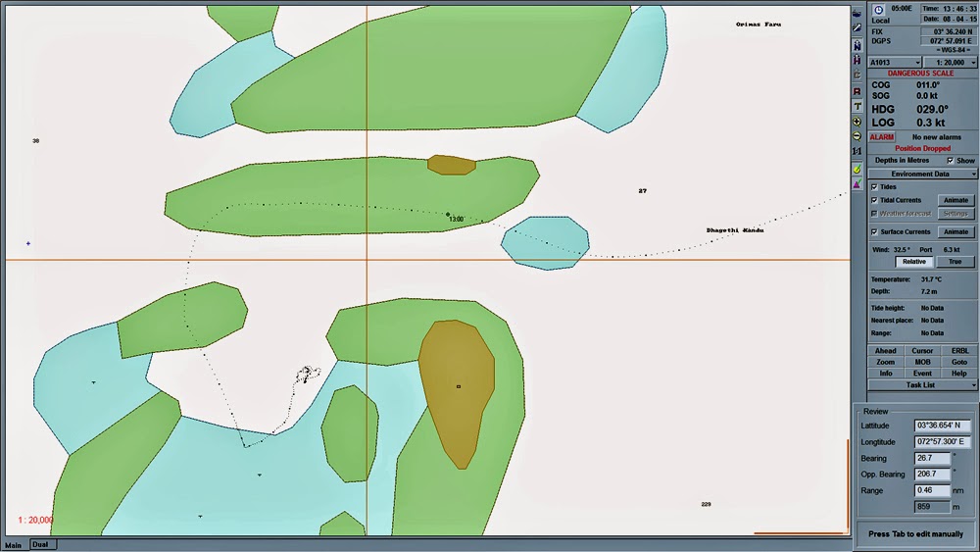
Task: Click the Latitude input field
Action: tap(943, 426)
